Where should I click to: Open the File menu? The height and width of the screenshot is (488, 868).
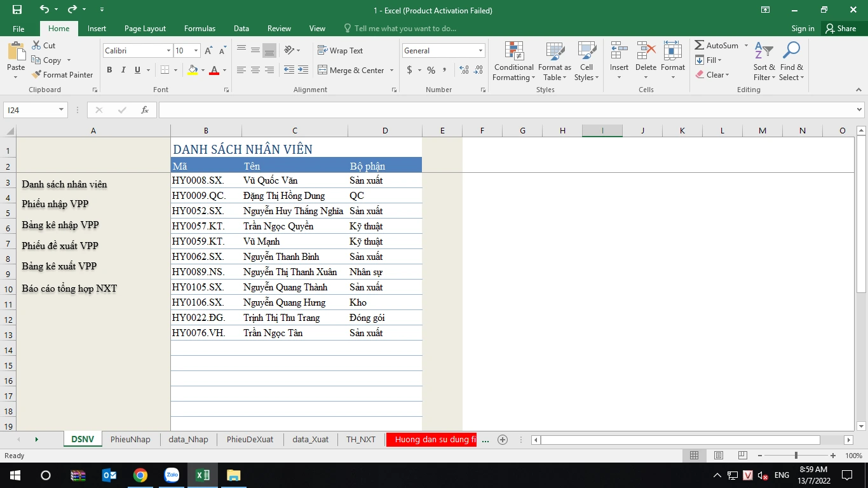pyautogui.click(x=18, y=28)
